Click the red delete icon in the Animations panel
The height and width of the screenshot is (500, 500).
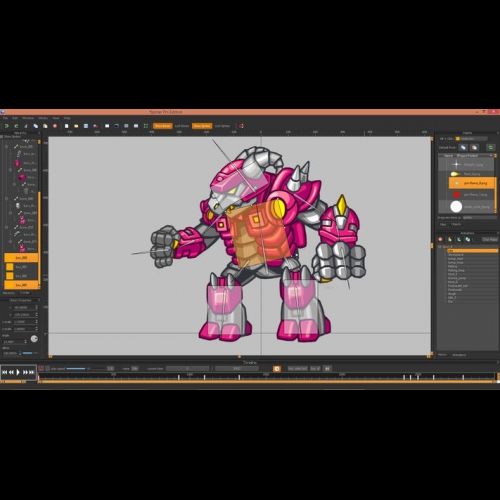click(x=440, y=239)
